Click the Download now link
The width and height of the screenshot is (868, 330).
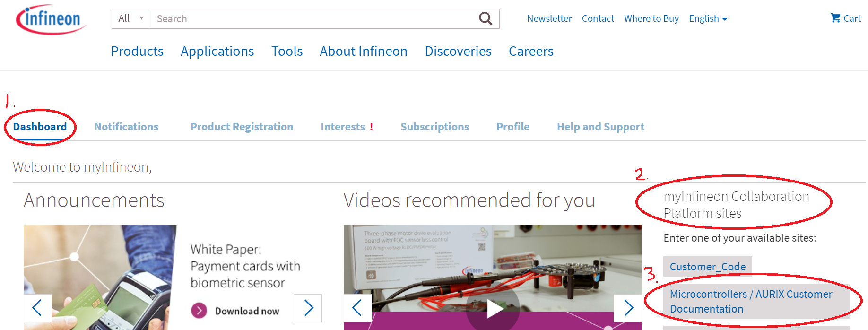click(x=247, y=311)
